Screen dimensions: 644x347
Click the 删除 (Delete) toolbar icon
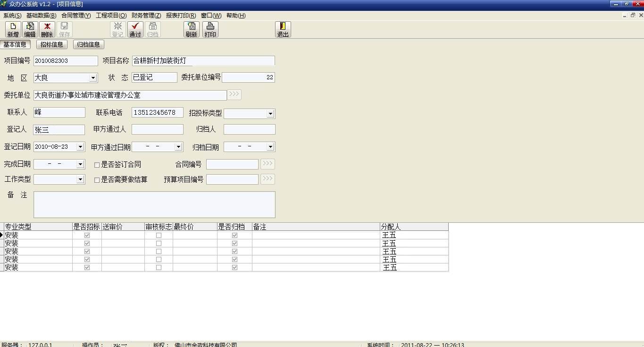point(47,29)
